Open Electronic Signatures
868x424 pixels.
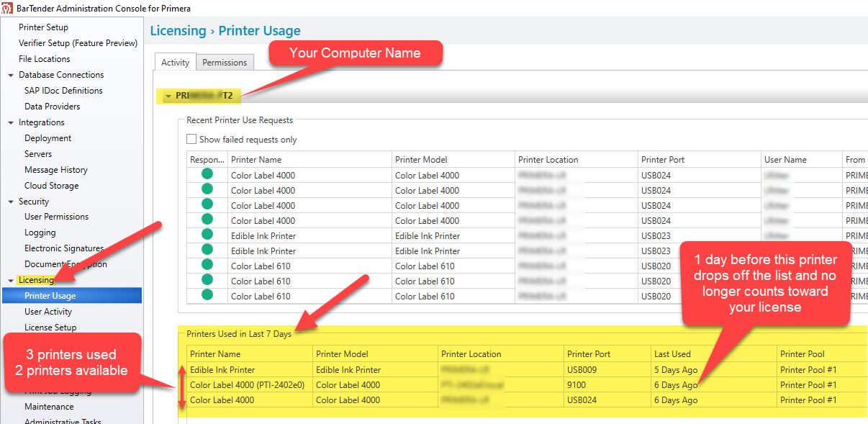[x=64, y=248]
